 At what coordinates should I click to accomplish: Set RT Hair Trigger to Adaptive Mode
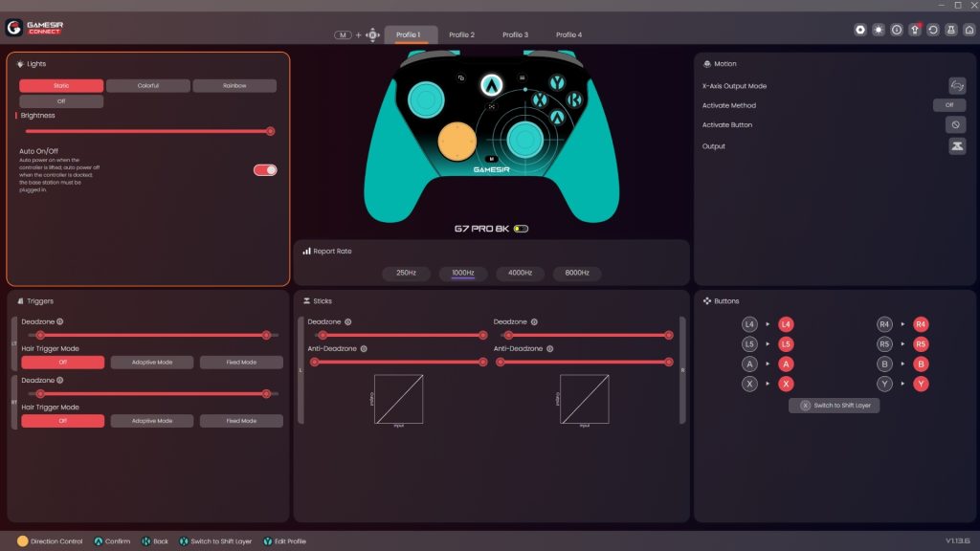(152, 421)
